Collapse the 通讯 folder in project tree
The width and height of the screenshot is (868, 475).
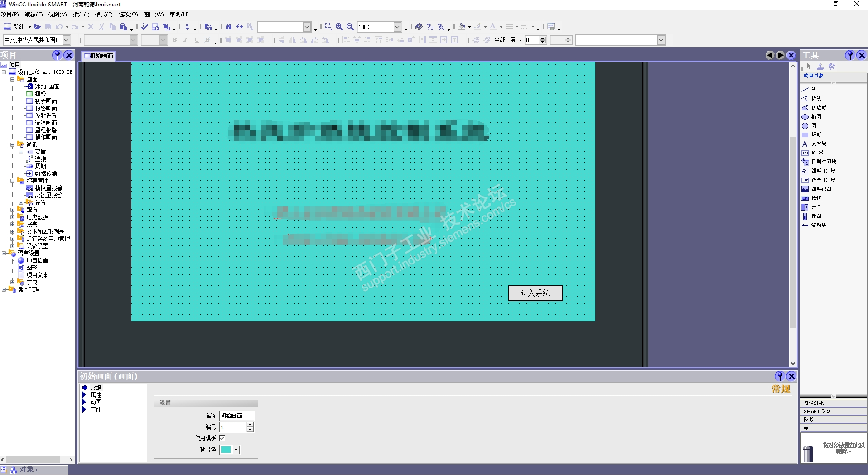coord(13,144)
